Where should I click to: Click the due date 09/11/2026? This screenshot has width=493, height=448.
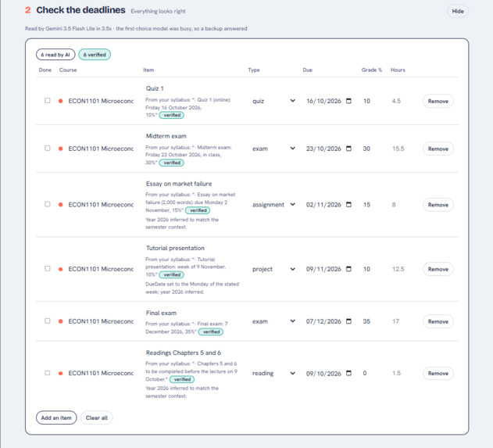323,269
